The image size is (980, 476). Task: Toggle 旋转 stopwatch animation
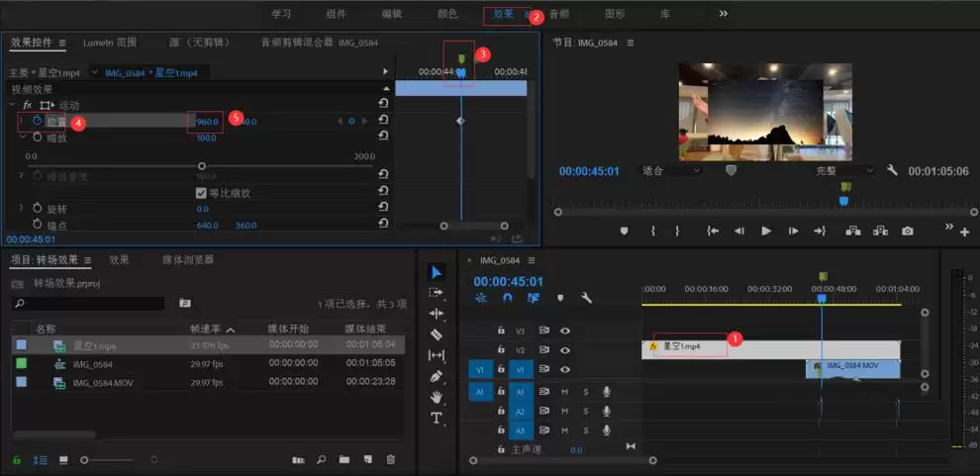point(37,208)
